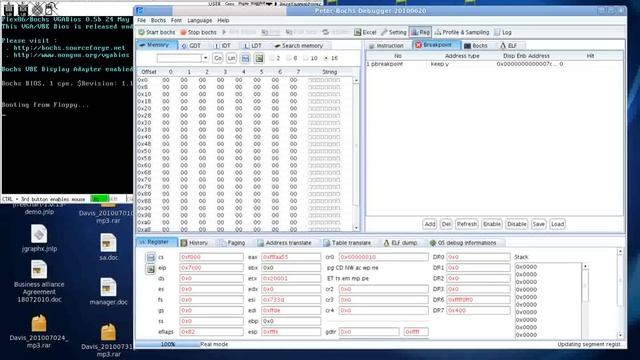The height and width of the screenshot is (360, 640).
Task: Switch to the ELF dump tab
Action: (x=401, y=243)
